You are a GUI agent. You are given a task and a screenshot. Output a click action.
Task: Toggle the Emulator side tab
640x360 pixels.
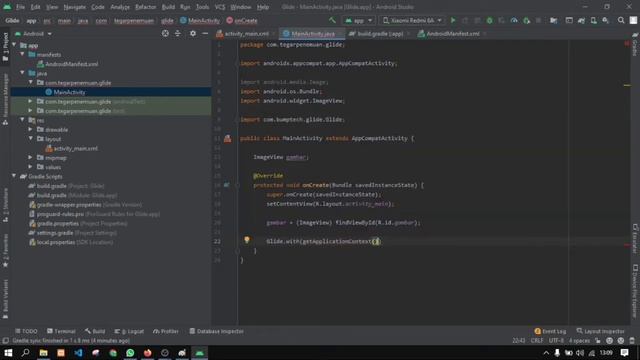click(x=635, y=238)
